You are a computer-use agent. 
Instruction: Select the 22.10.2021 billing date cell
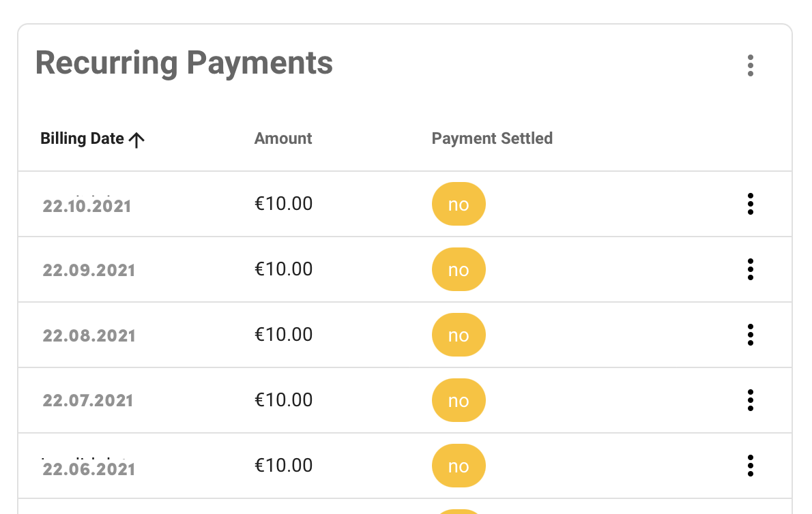pyautogui.click(x=87, y=206)
